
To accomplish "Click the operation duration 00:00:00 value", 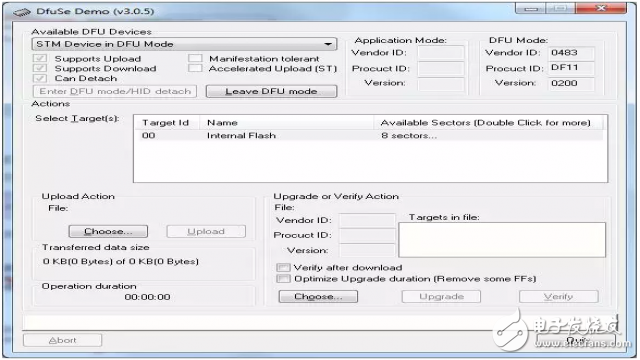I will (x=147, y=297).
